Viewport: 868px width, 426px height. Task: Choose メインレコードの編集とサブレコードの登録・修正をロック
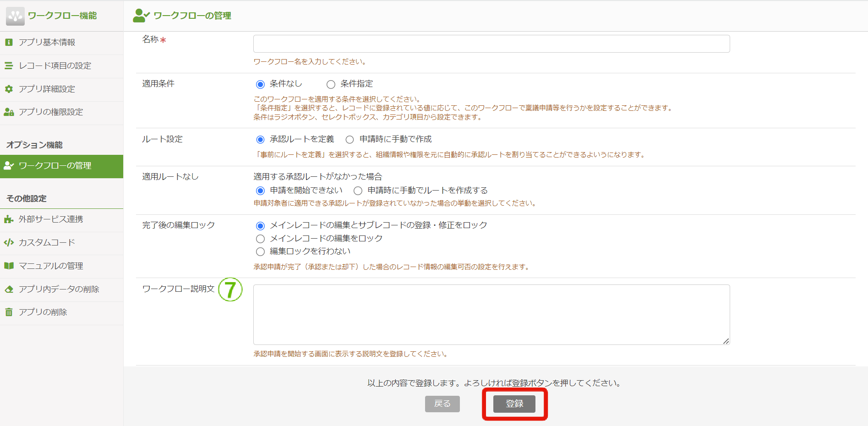tap(260, 225)
